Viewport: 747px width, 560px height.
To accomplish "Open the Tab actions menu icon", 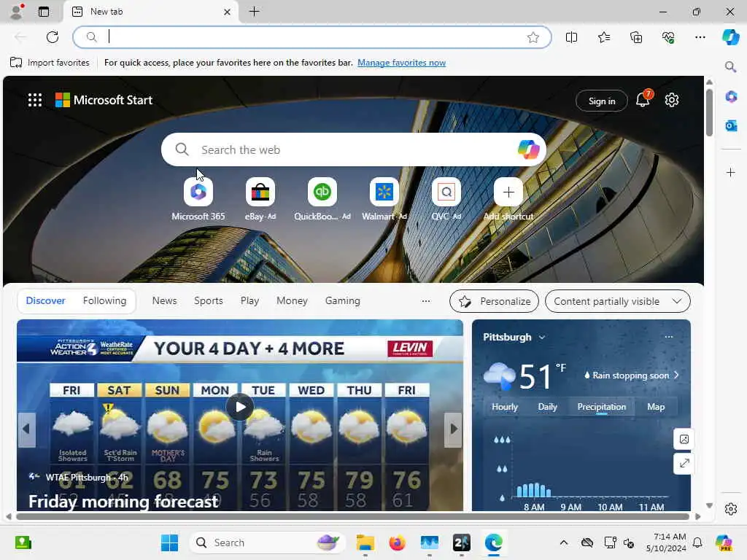I will 44,12.
